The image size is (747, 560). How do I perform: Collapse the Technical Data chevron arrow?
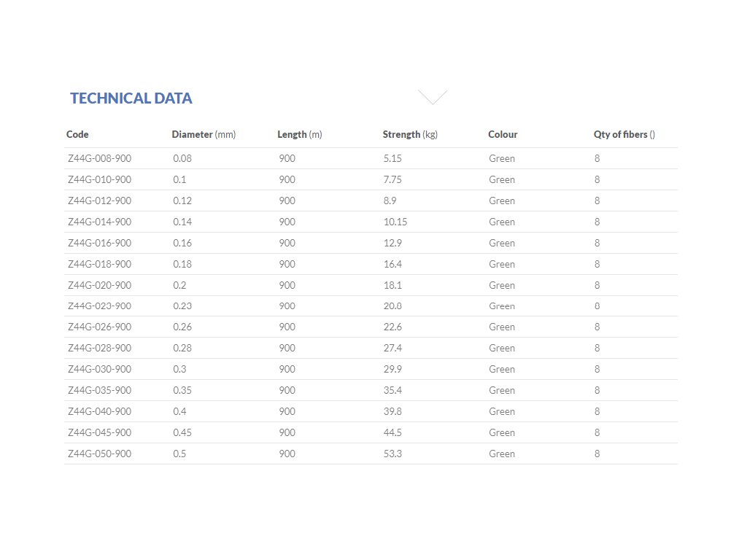coord(433,97)
